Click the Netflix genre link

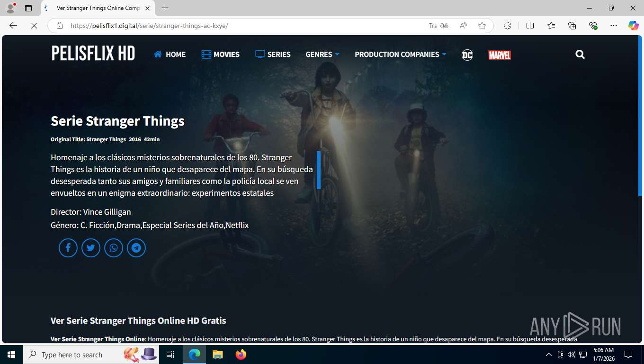[x=237, y=225]
